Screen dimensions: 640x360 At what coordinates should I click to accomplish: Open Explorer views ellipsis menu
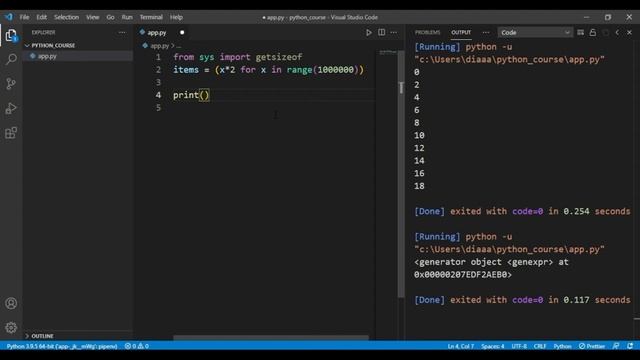coord(122,32)
